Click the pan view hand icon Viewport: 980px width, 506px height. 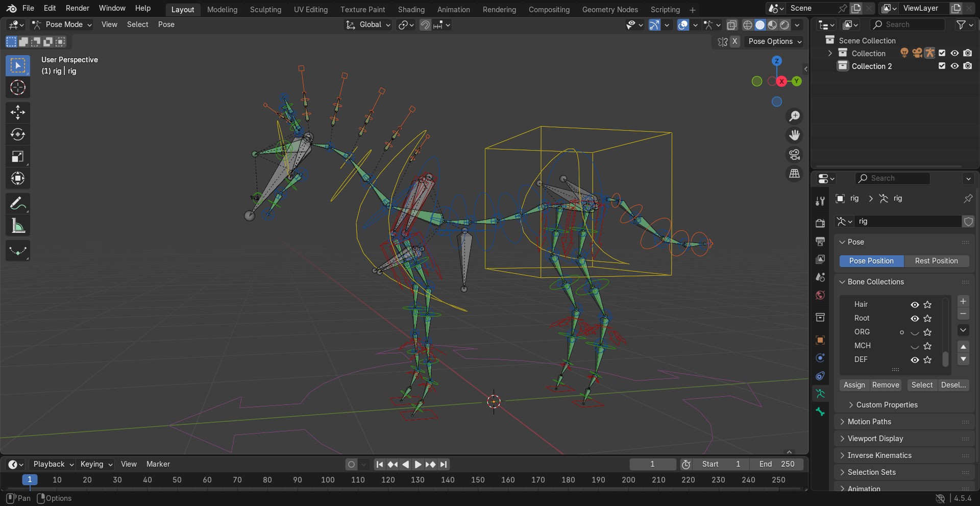pos(794,135)
